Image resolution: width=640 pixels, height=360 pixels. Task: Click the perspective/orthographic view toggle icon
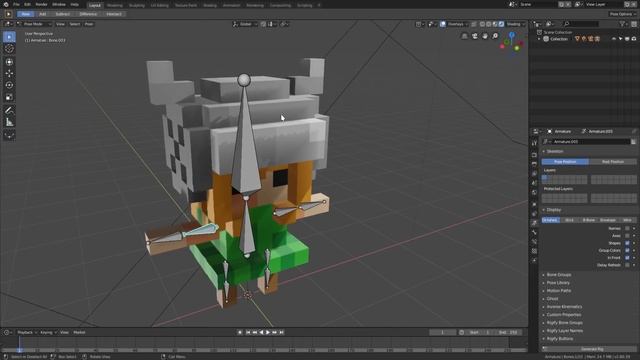click(x=464, y=36)
